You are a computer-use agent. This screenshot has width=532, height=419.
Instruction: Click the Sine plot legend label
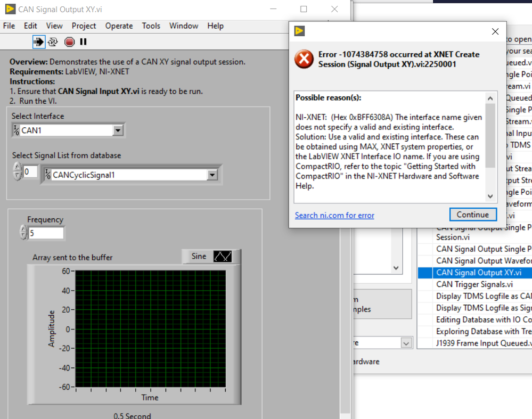[x=199, y=256]
